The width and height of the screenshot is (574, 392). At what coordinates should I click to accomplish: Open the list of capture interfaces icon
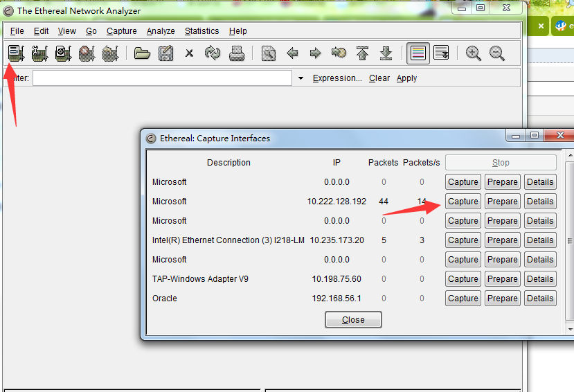pyautogui.click(x=16, y=53)
